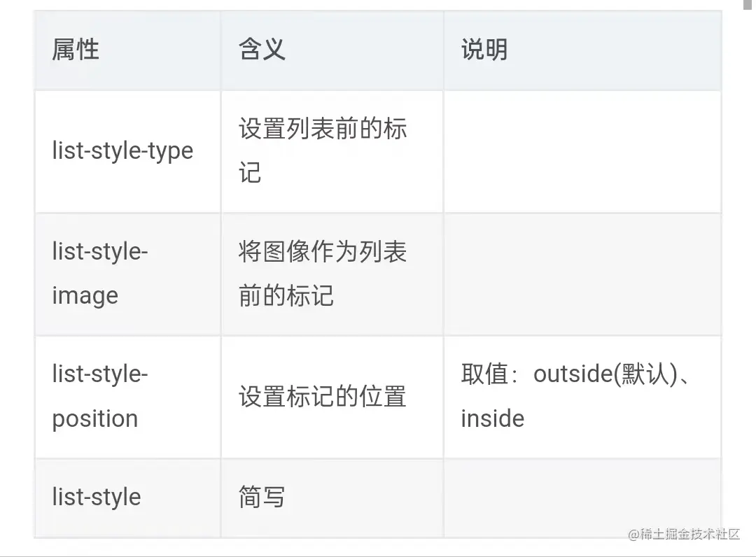Click the 含义 column header
Screen dimensions: 756x557
pyautogui.click(x=262, y=50)
